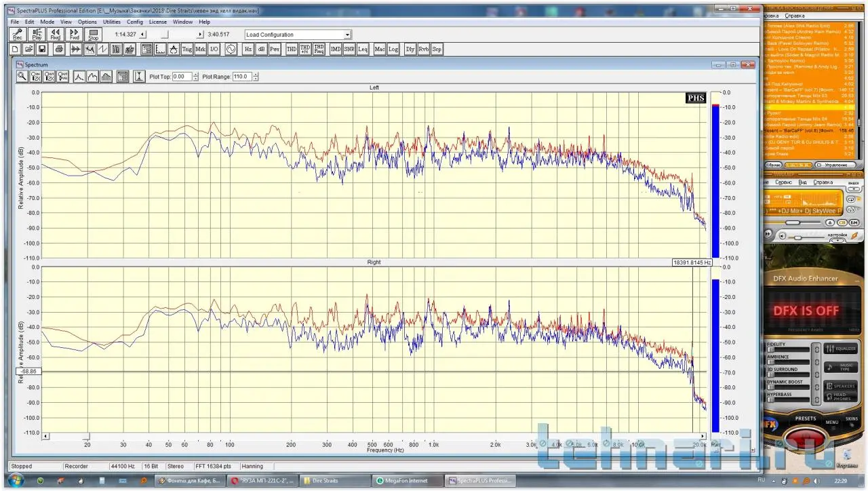Click the Leq measurement icon

point(362,50)
